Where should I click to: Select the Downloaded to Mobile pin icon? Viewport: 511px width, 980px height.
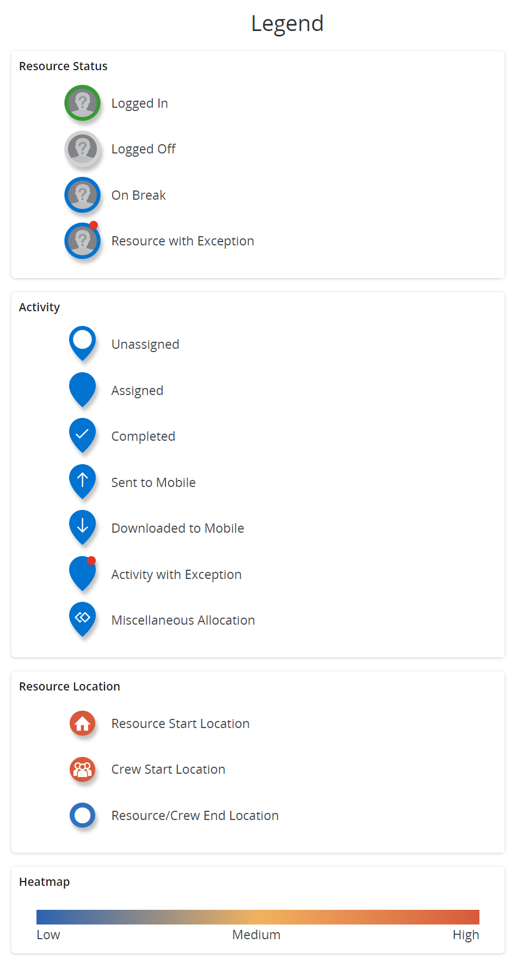click(x=82, y=526)
